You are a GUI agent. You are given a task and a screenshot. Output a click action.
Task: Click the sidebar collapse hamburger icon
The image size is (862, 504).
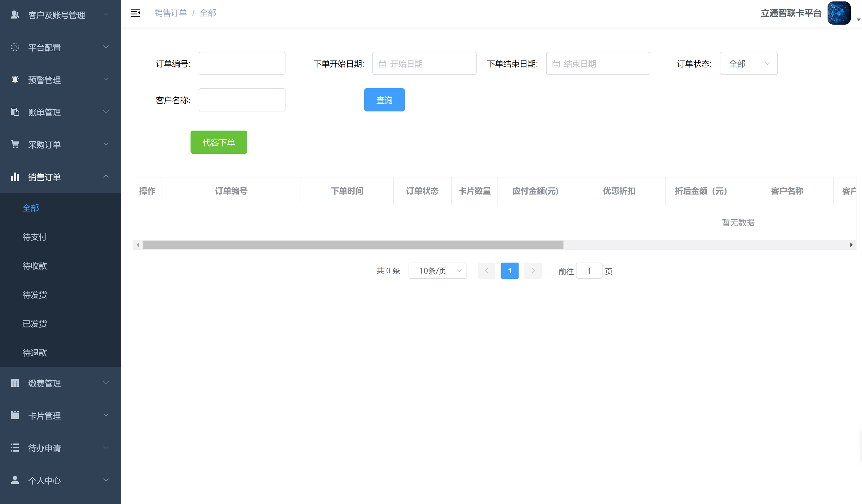(136, 13)
